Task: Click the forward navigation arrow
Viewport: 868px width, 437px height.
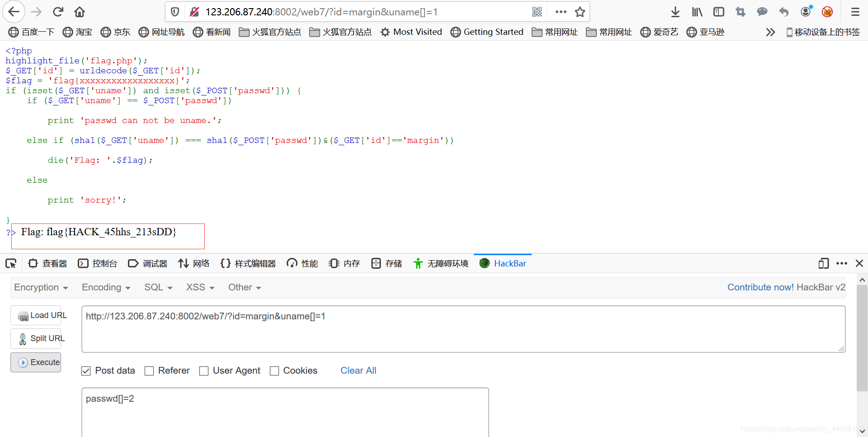Action: coord(37,12)
